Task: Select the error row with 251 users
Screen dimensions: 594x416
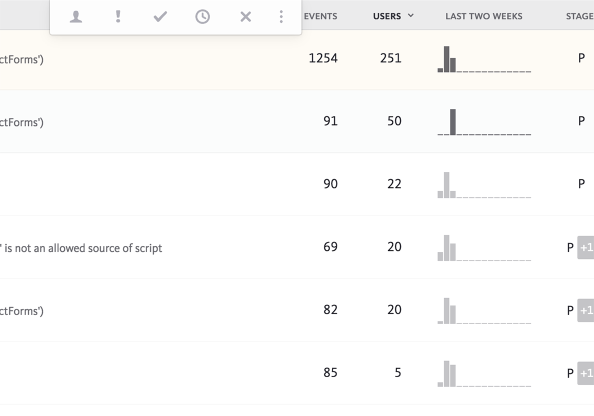Action: (297, 59)
